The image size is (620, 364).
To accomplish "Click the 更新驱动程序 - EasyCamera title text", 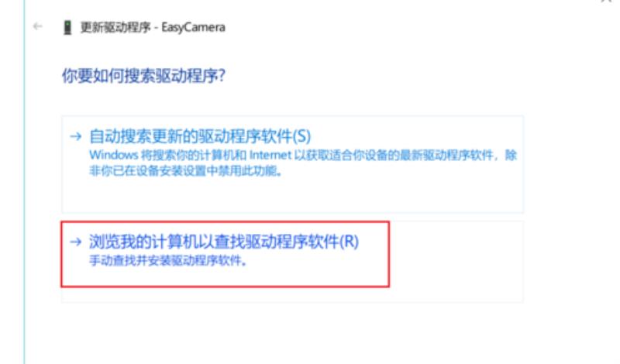I will coord(153,27).
